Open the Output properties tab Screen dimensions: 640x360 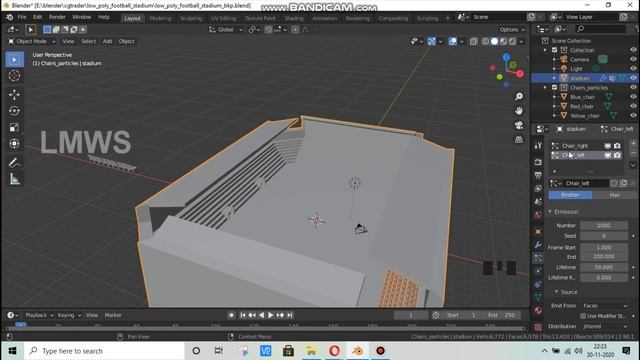pyautogui.click(x=538, y=175)
